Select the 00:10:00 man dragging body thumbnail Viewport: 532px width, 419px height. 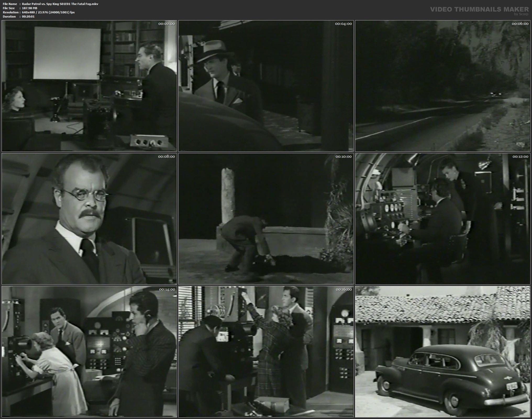[266, 219]
